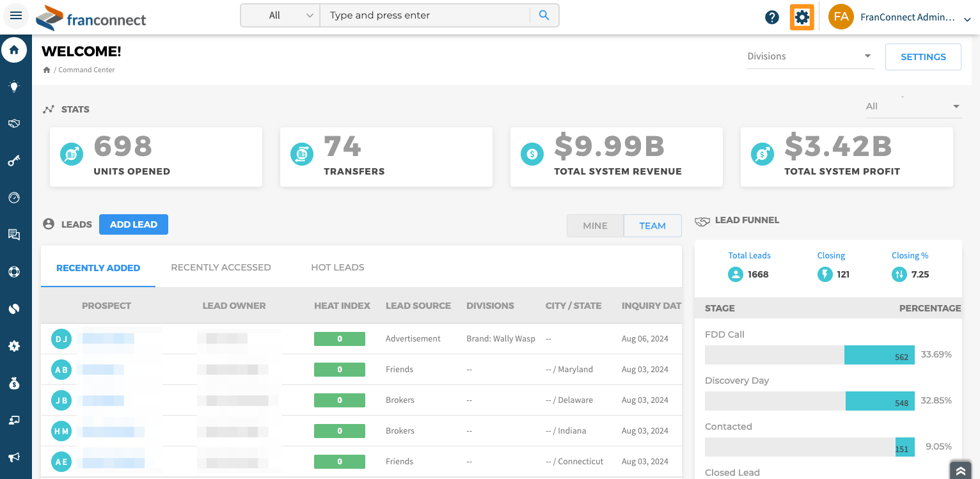Expand the Stats 'All' filter dropdown

point(913,107)
